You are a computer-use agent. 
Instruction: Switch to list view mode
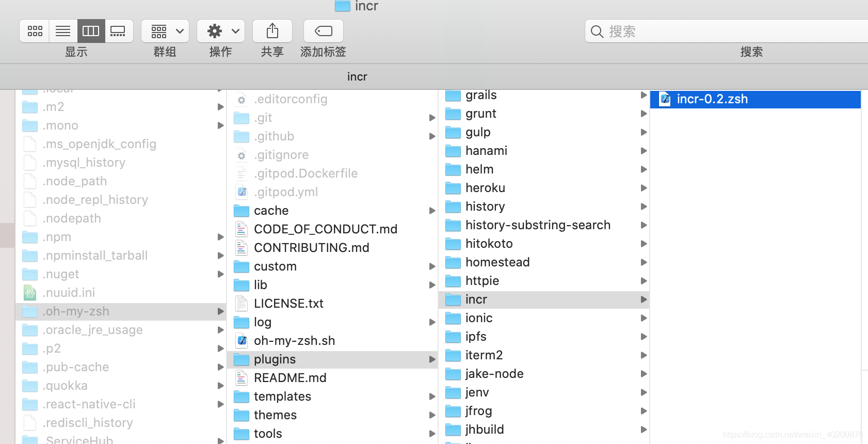coord(63,31)
